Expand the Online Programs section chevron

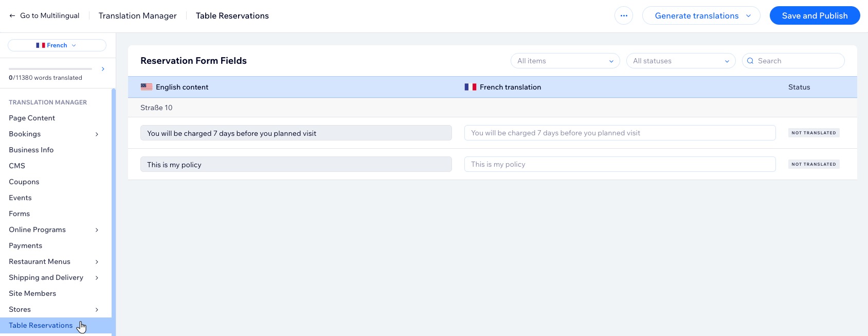tap(97, 230)
